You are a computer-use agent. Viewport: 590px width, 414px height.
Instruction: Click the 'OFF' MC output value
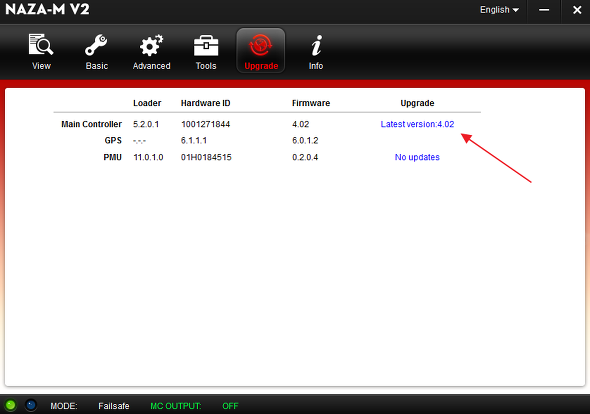pos(230,406)
